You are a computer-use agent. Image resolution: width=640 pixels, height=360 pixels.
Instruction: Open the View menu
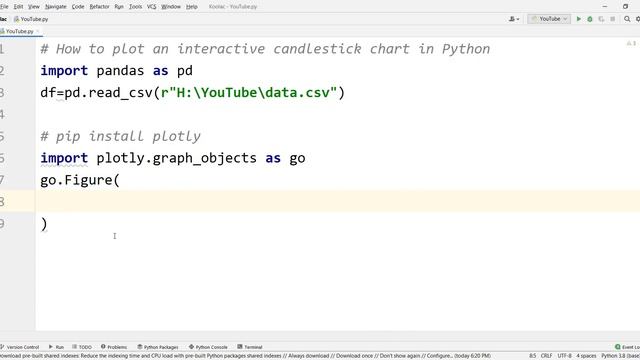click(34, 7)
